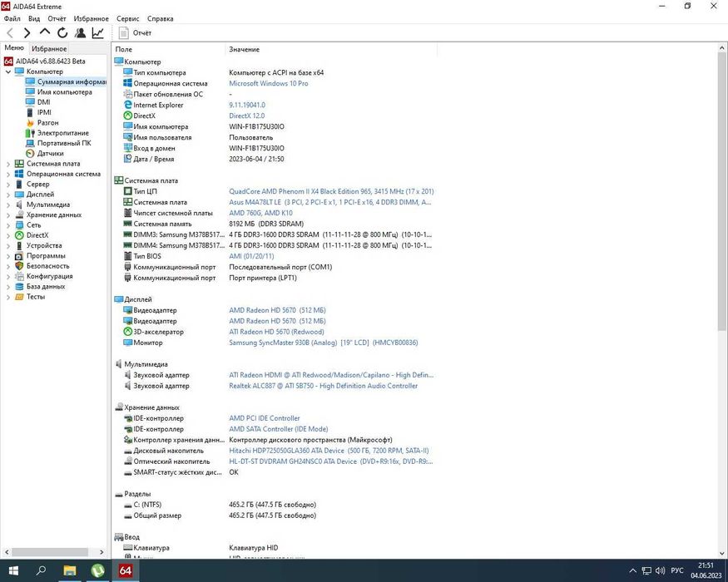Collapse the Компьютер tree node
This screenshot has width=728, height=582.
pos(7,72)
